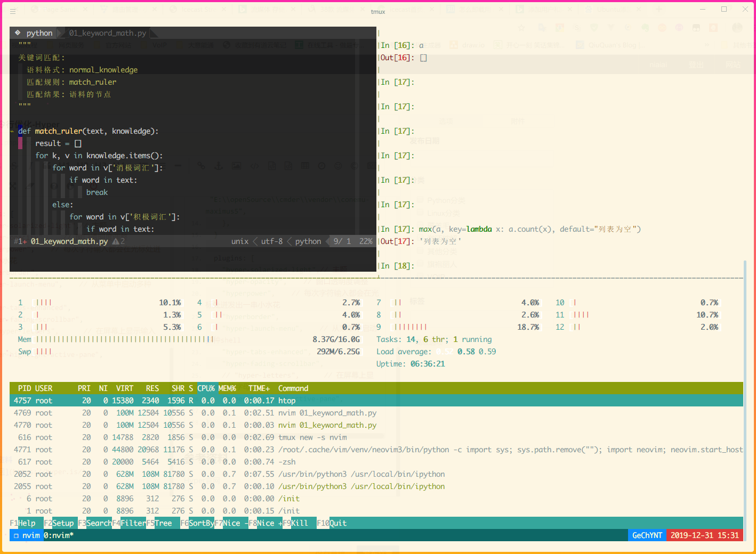Click the 22% position indicator
This screenshot has width=756, height=554.
click(x=366, y=241)
